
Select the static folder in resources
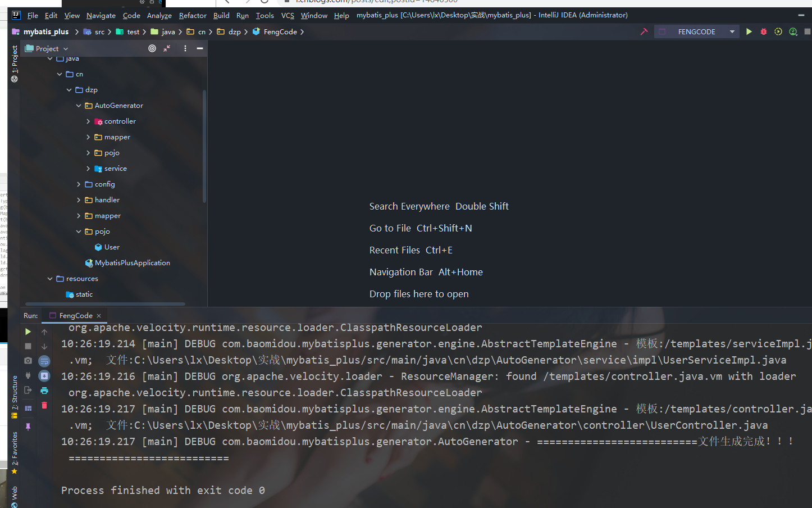click(79, 294)
